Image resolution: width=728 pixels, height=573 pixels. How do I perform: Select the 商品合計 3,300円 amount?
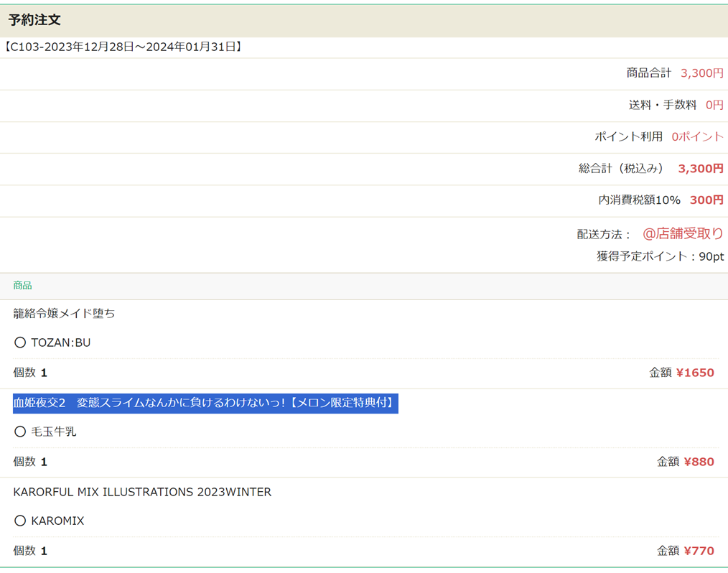(x=701, y=73)
